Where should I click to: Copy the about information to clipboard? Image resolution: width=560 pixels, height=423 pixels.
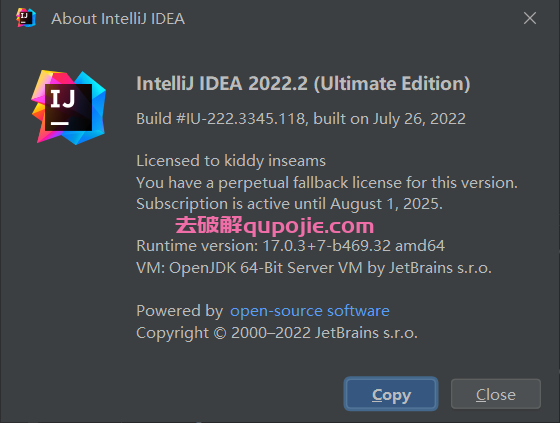click(x=391, y=394)
